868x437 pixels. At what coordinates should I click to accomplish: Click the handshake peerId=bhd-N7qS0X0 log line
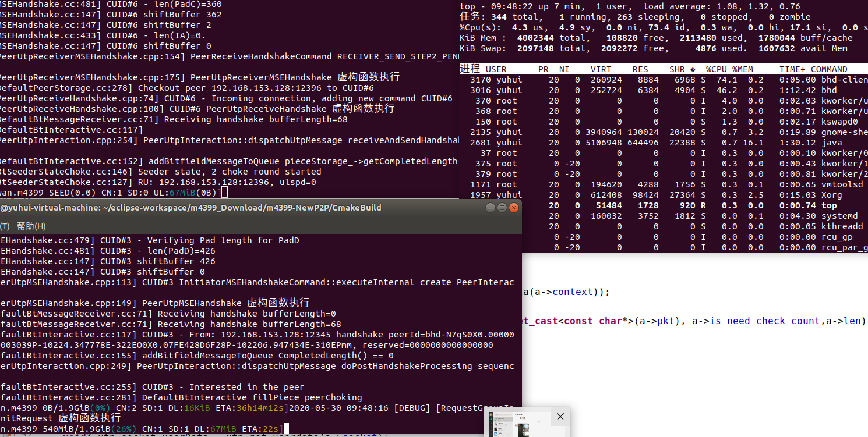pyautogui.click(x=257, y=335)
